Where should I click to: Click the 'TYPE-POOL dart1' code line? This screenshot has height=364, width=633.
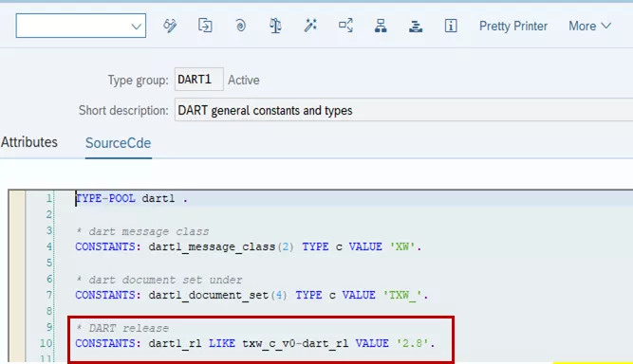[x=131, y=198]
